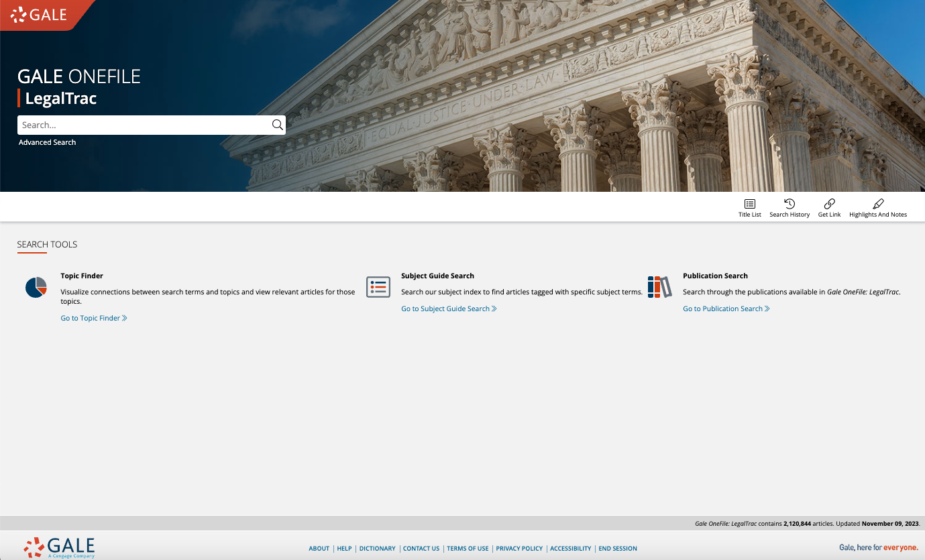The image size is (925, 560).
Task: Open Highlights And Notes
Action: (x=878, y=208)
